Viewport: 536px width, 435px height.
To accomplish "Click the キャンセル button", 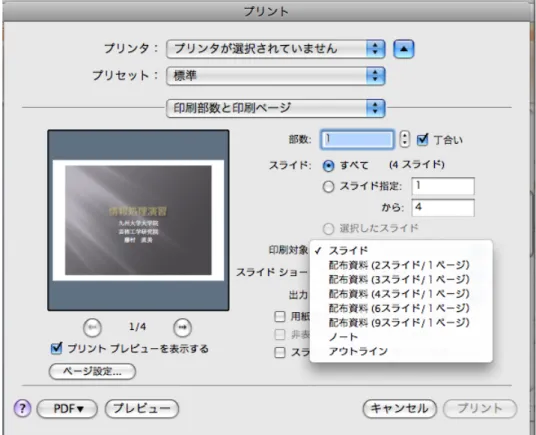I will coord(400,409).
